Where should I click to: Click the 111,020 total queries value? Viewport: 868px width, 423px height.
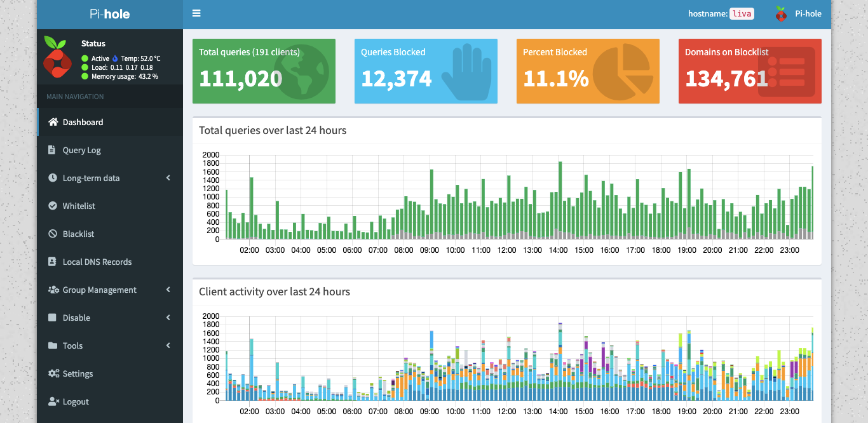241,78
